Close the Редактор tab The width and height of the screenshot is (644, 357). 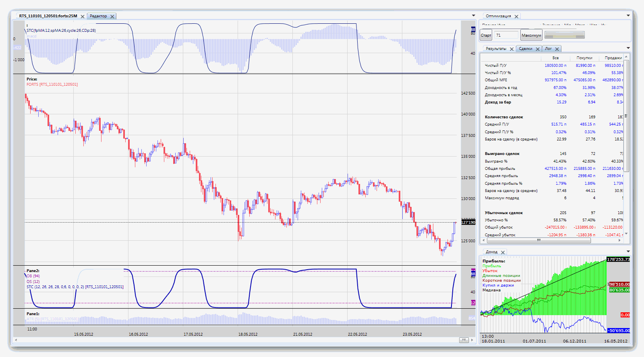[x=112, y=17]
